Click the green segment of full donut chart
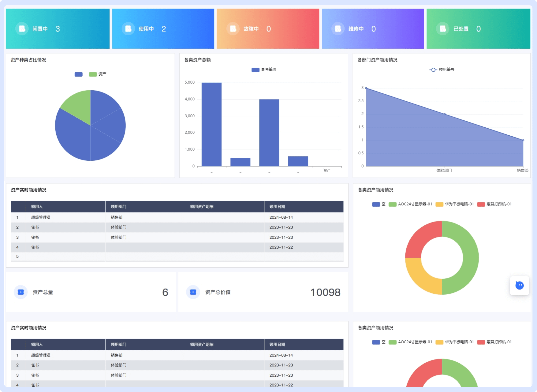The height and width of the screenshot is (392, 537). (471, 258)
